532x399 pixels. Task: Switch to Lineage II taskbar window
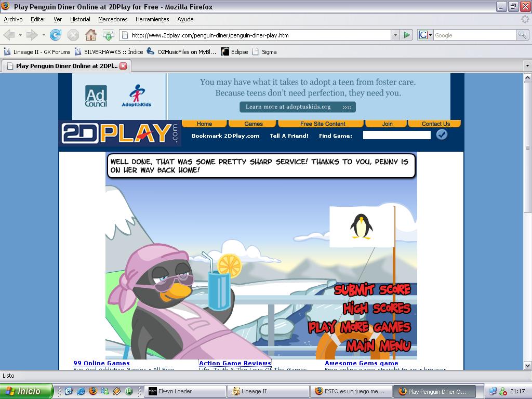(269, 392)
